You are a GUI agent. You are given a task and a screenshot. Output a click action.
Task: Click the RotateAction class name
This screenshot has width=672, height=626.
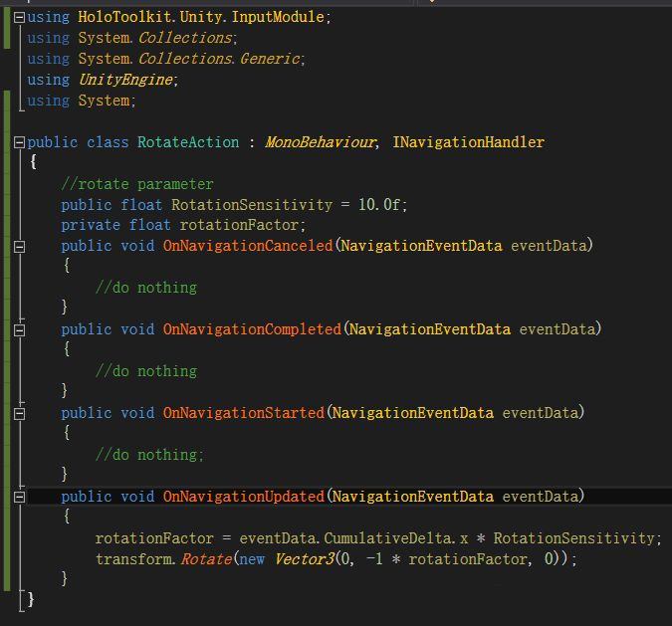[x=188, y=142]
